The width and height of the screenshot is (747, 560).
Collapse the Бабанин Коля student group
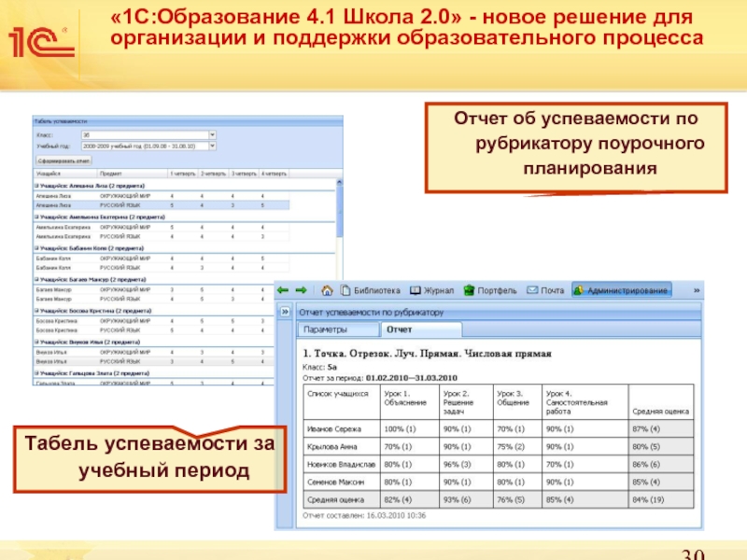pyautogui.click(x=37, y=248)
